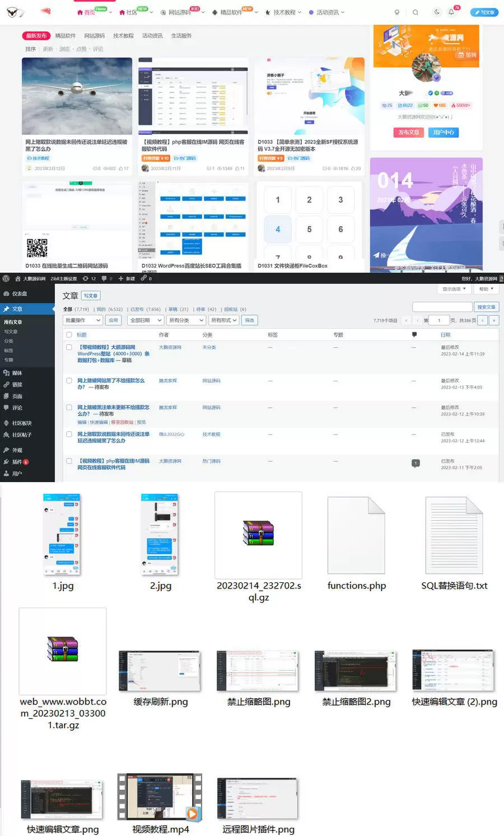Select 生活服务 category tab
Viewport: 504px width, 836px height.
[181, 36]
